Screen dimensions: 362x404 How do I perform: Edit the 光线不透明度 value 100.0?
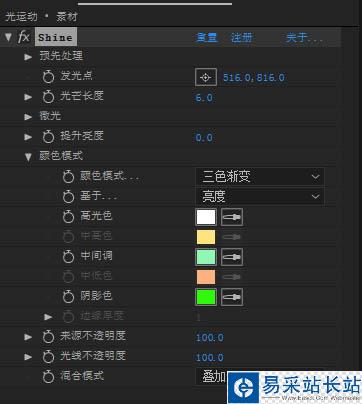pos(210,357)
